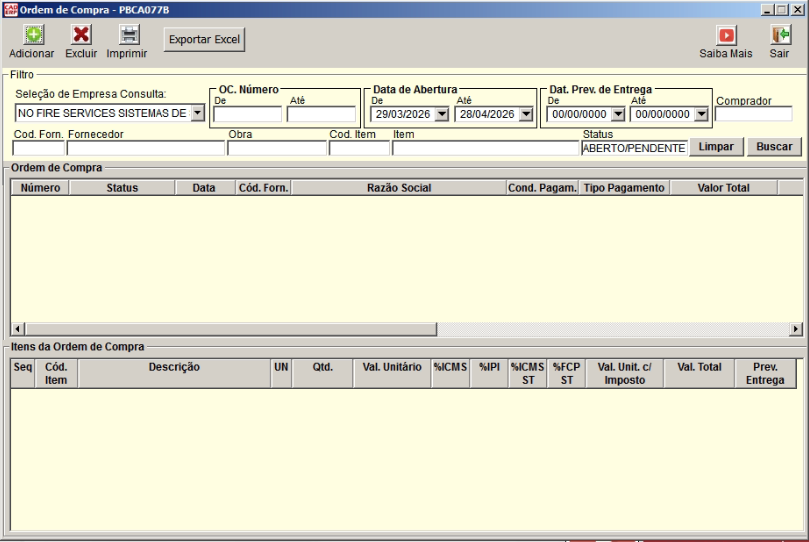809x542 pixels.
Task: Open the Data de Abertura De date dropdown
Action: (x=442, y=114)
